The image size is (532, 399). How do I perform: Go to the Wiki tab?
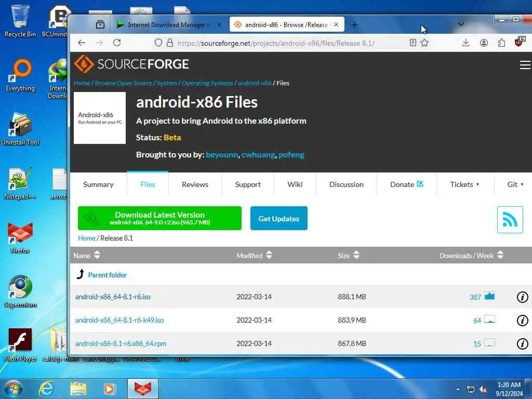pos(295,184)
